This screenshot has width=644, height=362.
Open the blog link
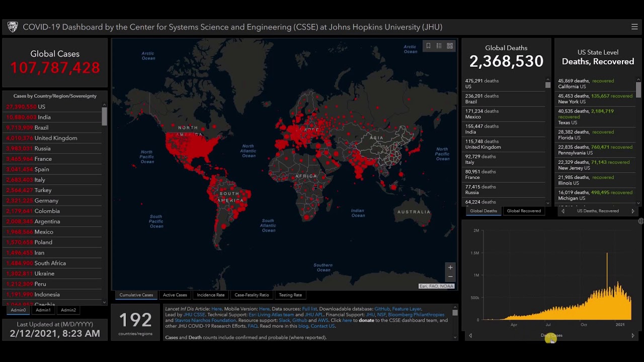(303, 326)
